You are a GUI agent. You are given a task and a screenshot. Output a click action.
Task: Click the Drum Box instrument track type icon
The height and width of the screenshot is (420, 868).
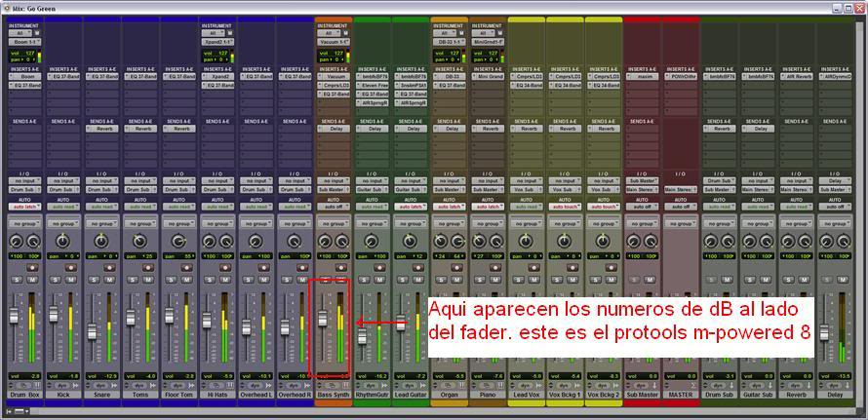(x=37, y=386)
